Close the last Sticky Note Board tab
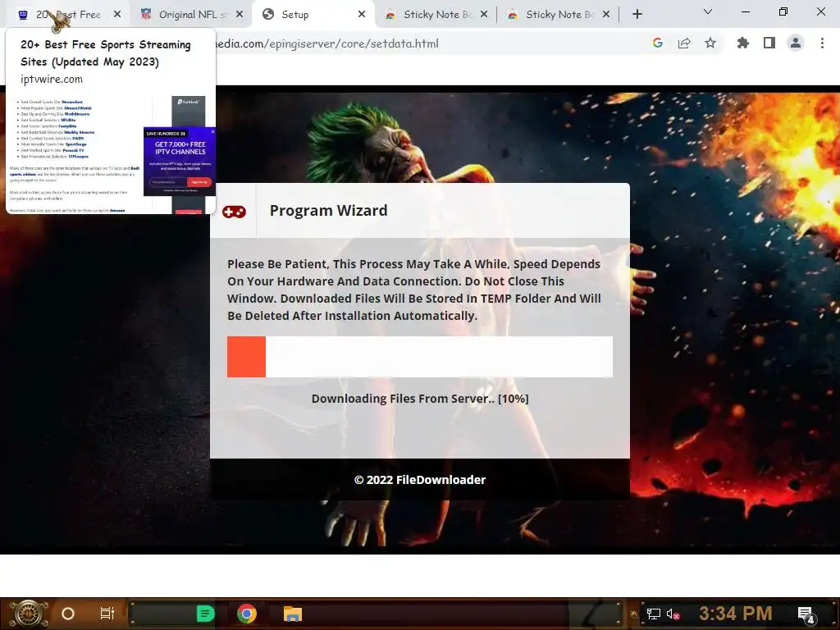This screenshot has height=630, width=840. (606, 15)
